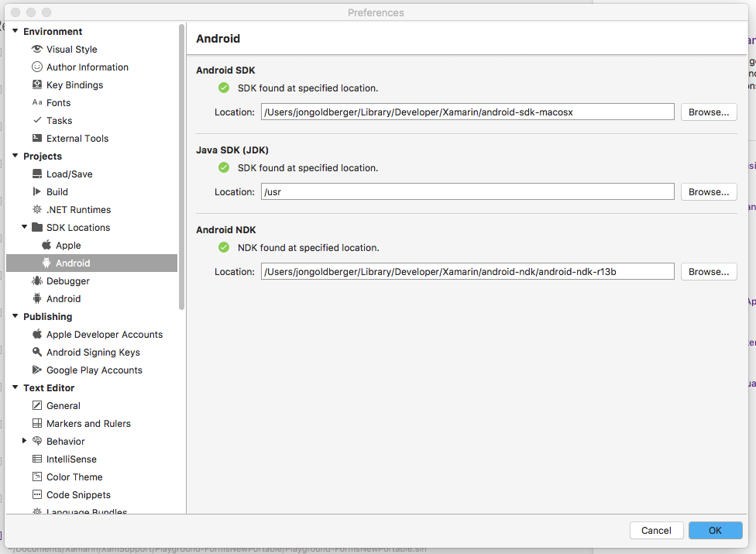The image size is (756, 554).
Task: Click the Android NDK location field
Action: 468,271
